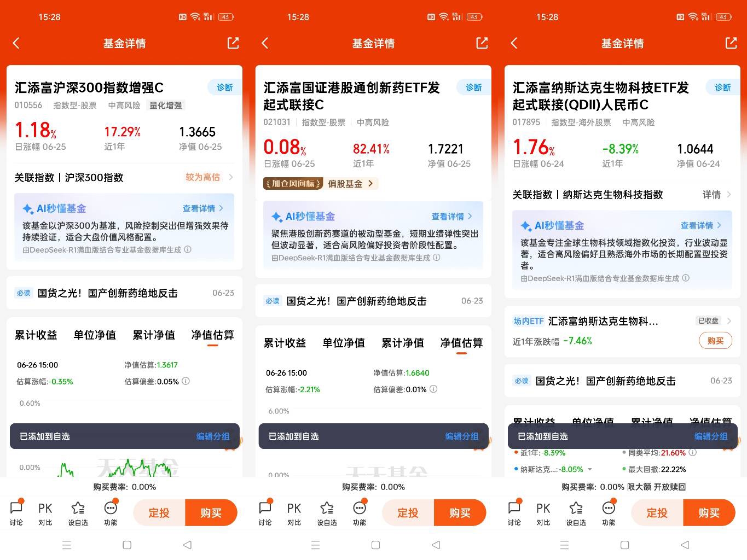
Task: Tap 购买 for 沪深300指数增强C
Action: 211,513
